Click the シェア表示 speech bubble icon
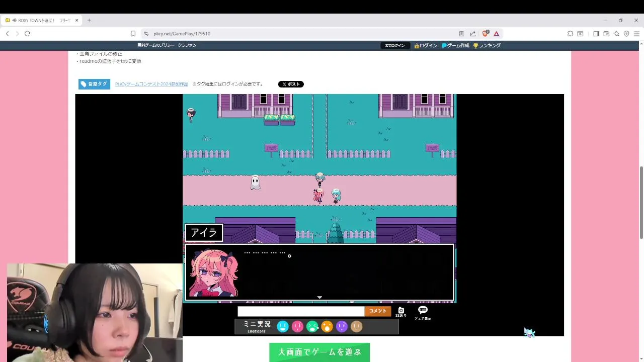 423,313
